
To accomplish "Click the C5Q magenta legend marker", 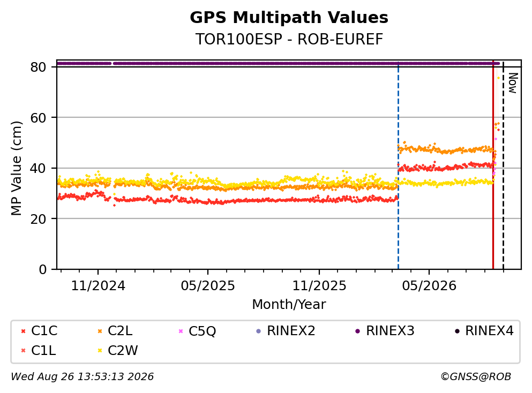I will coord(181,331).
